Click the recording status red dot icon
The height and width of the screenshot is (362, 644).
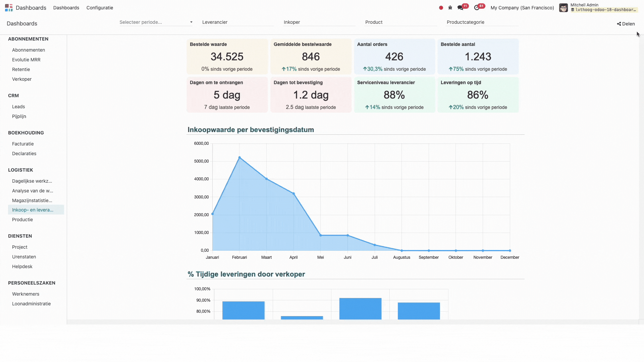coord(441,7)
